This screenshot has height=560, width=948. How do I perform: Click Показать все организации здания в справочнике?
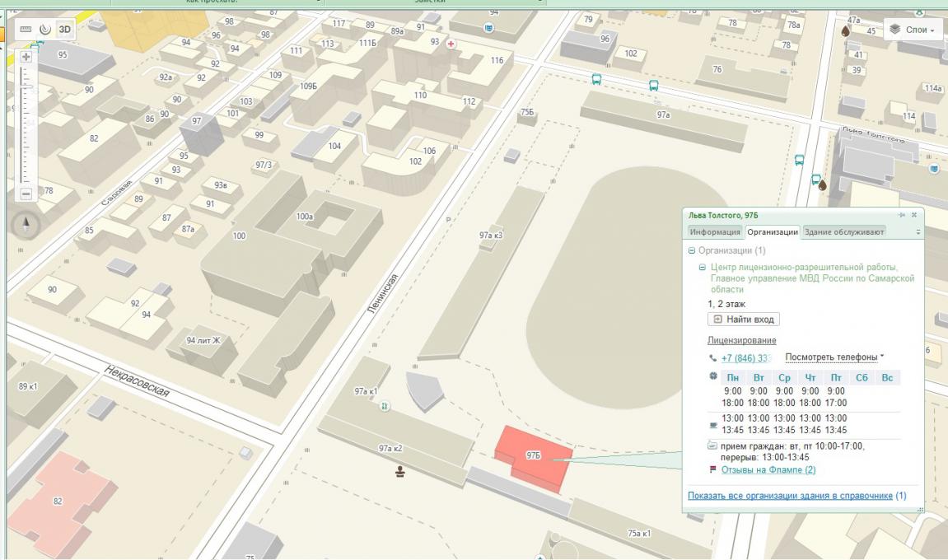pos(790,496)
